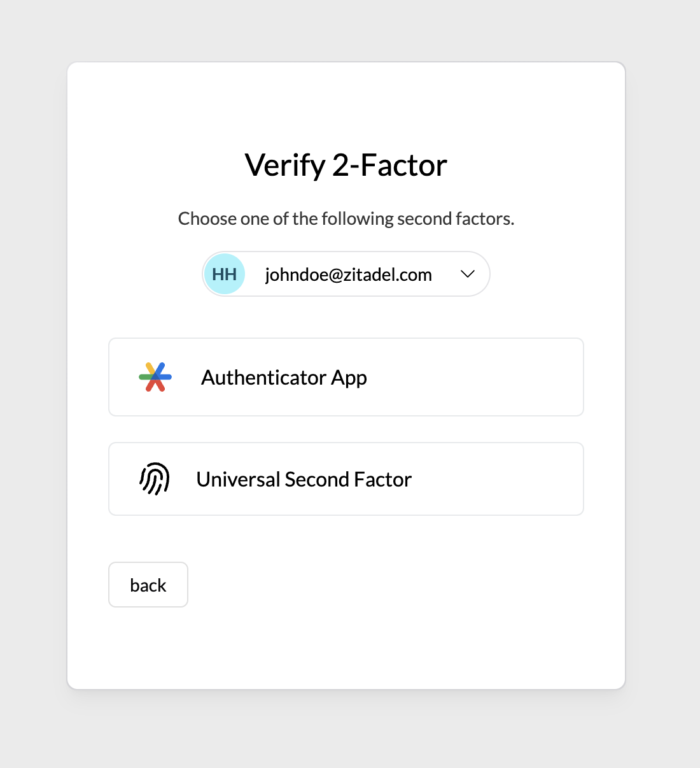This screenshot has width=700, height=768.
Task: Expand the account chevron arrow
Action: [468, 274]
